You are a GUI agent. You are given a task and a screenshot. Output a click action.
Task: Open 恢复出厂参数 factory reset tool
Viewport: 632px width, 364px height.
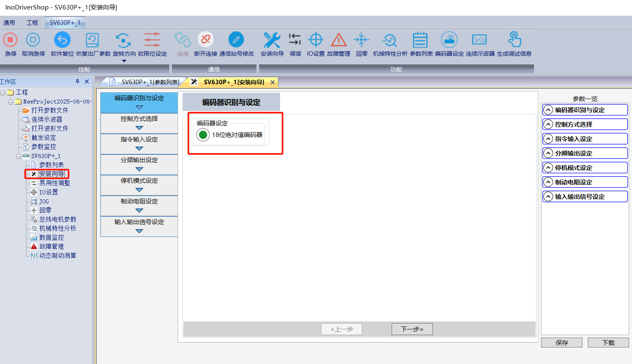(92, 40)
